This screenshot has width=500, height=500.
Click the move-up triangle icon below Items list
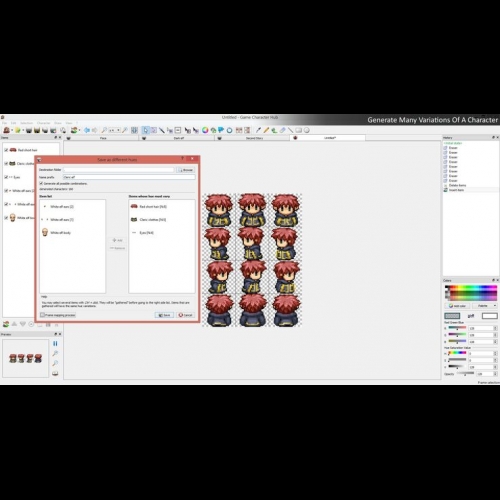pos(14,324)
